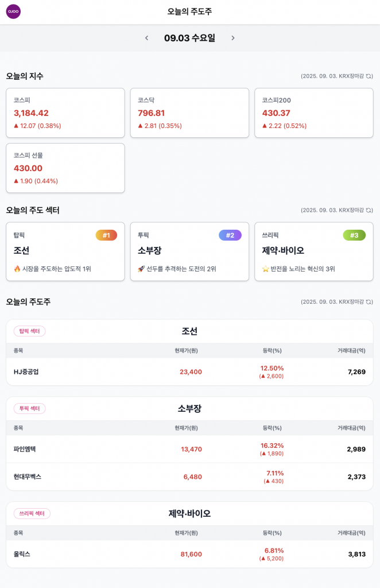Open HJ중공업 stock row
Viewport: 380px width, 588px height.
[189, 372]
